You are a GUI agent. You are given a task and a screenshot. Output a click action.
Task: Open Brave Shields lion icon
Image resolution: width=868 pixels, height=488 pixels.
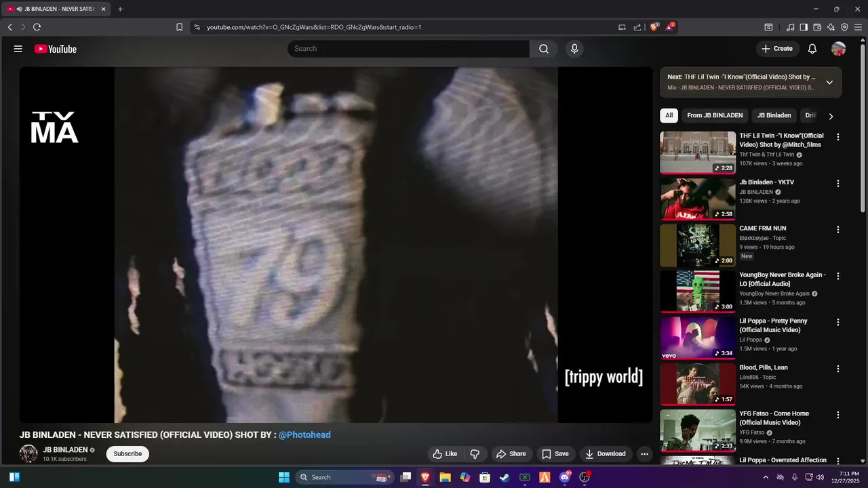click(x=654, y=27)
